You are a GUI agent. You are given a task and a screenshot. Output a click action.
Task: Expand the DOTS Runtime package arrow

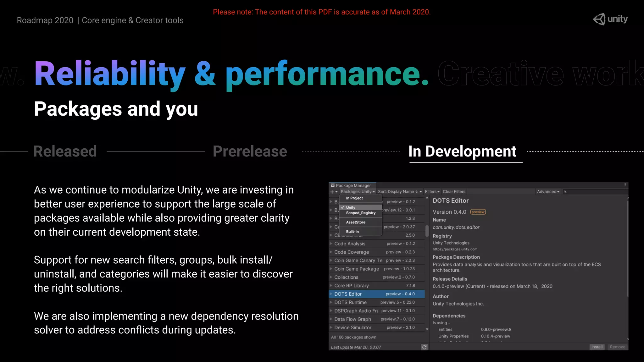click(x=331, y=302)
